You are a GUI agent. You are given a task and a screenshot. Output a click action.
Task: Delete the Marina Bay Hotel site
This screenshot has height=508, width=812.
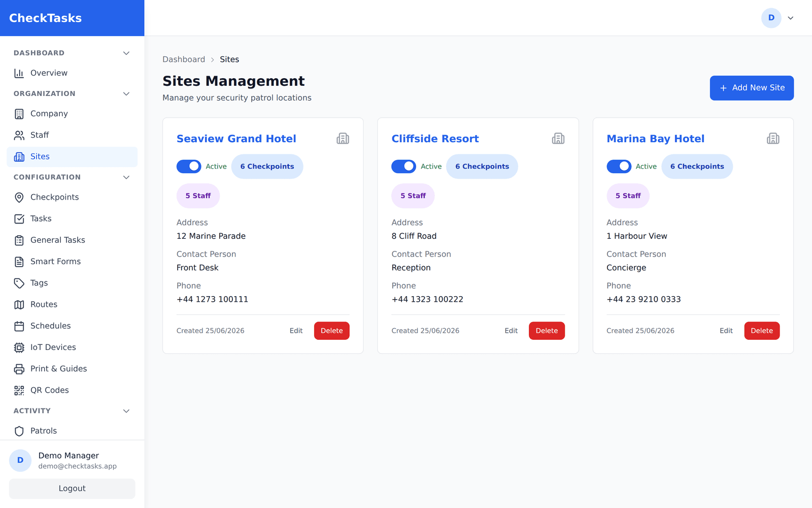pos(762,331)
